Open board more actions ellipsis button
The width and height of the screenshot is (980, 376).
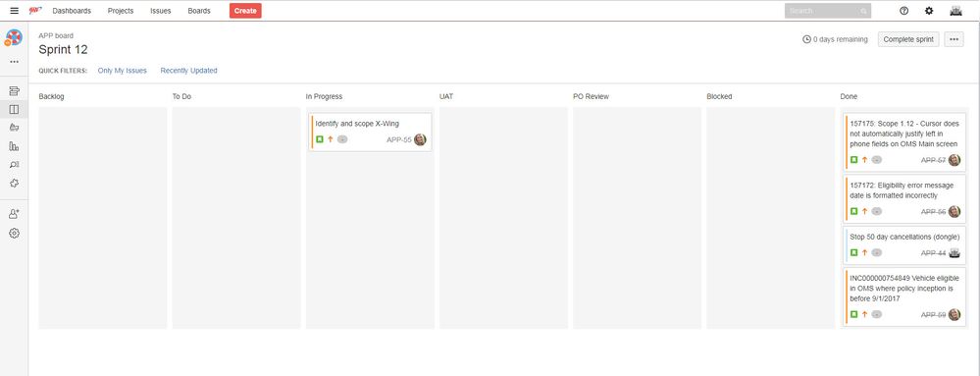(954, 39)
